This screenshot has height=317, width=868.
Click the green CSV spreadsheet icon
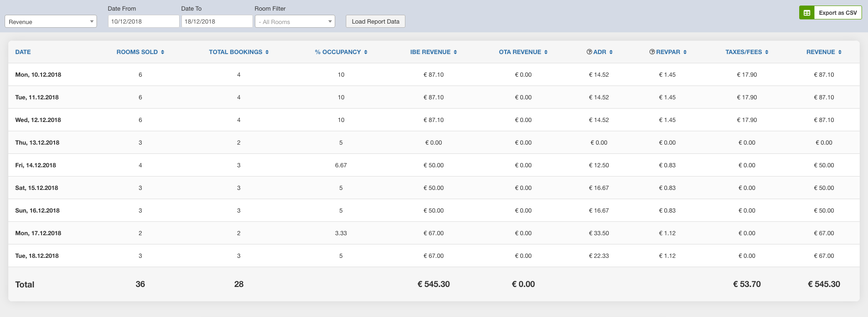(807, 13)
